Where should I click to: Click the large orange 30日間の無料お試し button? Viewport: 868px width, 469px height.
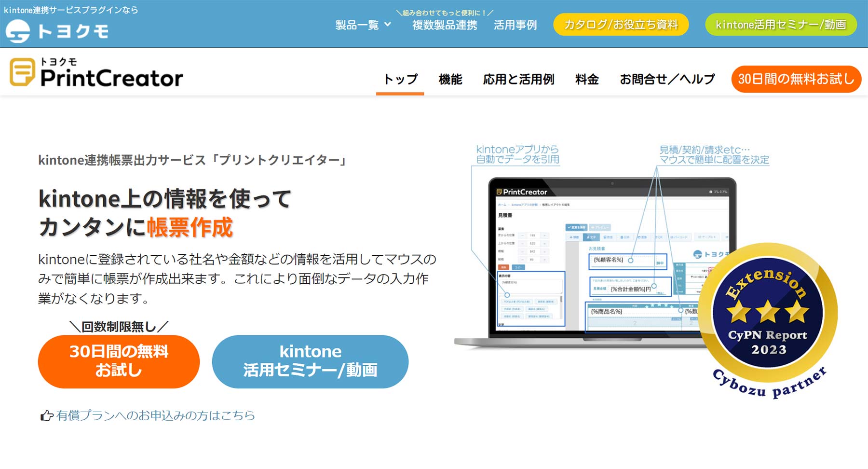tap(119, 361)
